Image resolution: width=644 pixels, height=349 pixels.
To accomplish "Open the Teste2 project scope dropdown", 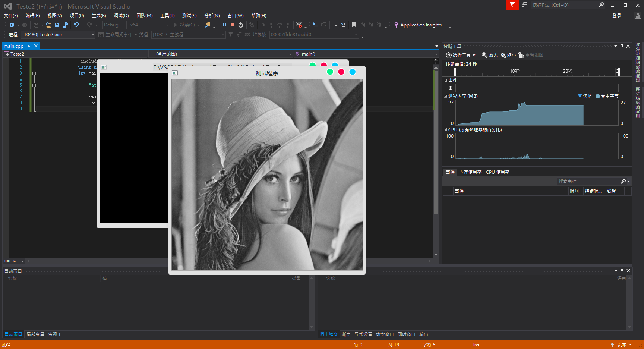I will [75, 54].
